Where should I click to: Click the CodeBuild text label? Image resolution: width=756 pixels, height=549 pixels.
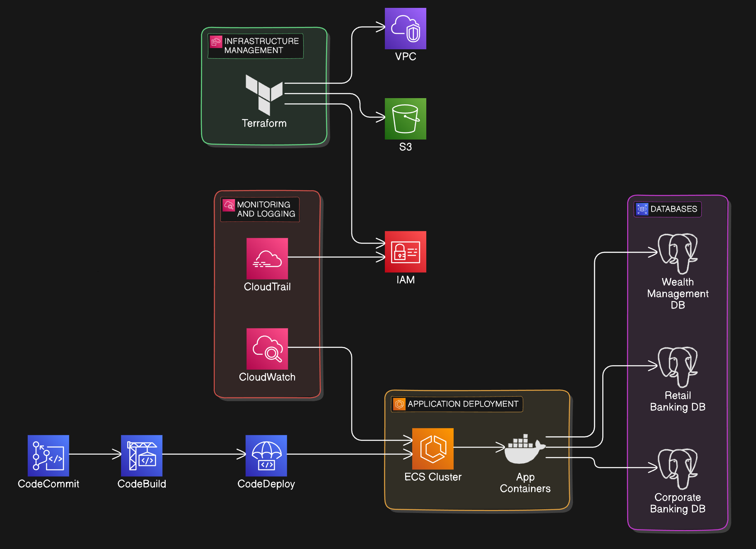142,484
